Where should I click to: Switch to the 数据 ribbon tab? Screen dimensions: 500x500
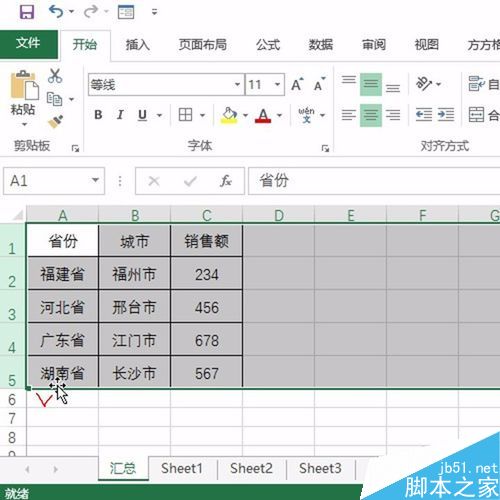pos(321,45)
